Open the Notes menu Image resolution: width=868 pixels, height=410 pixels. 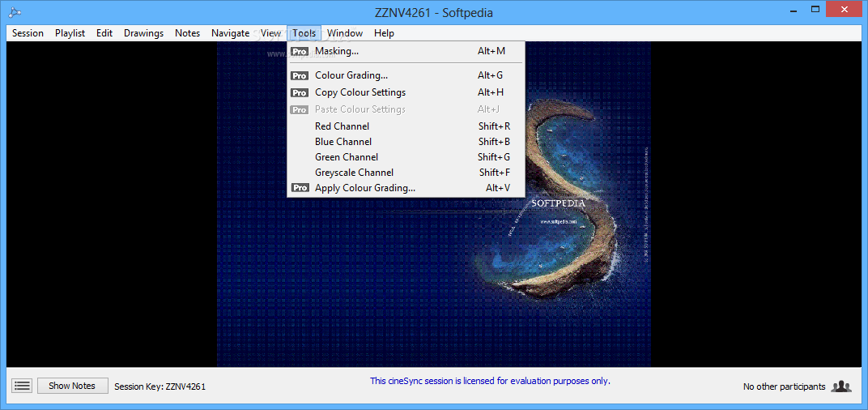(x=187, y=33)
